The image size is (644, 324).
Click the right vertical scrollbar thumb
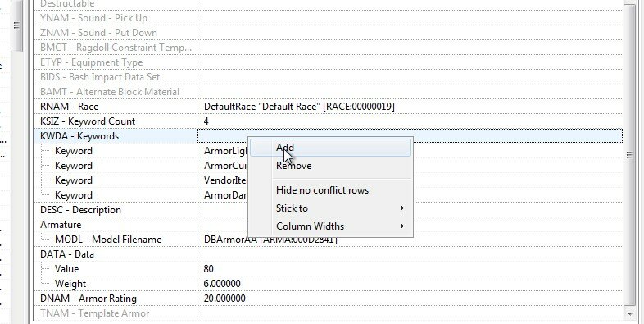click(629, 154)
